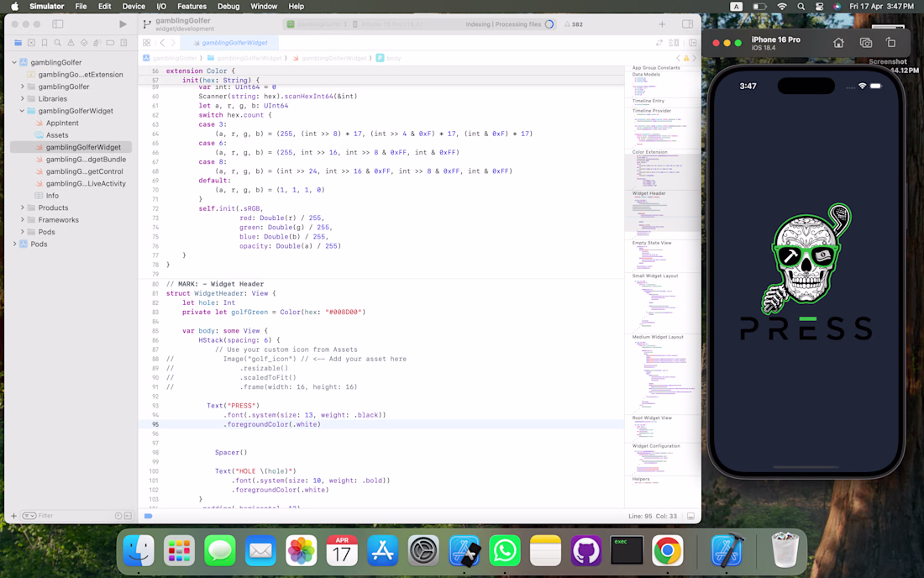924x578 pixels.
Task: Open the Features menu
Action: point(192,6)
